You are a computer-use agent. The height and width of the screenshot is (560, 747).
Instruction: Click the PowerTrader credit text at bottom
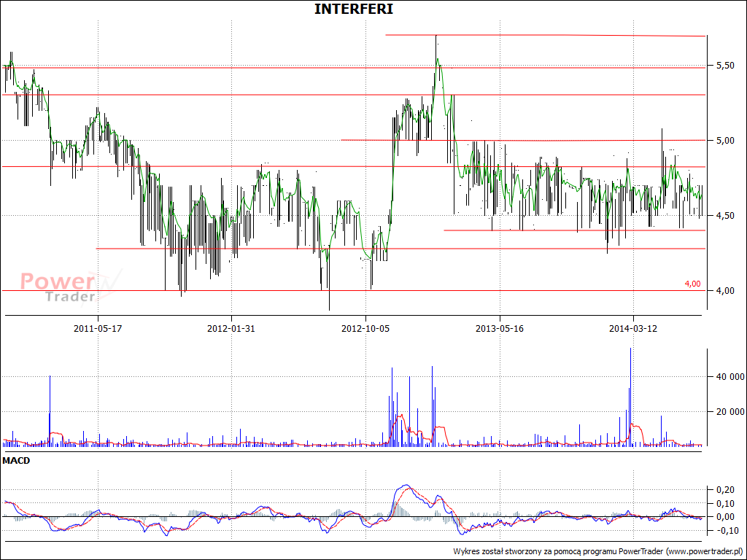point(597,551)
